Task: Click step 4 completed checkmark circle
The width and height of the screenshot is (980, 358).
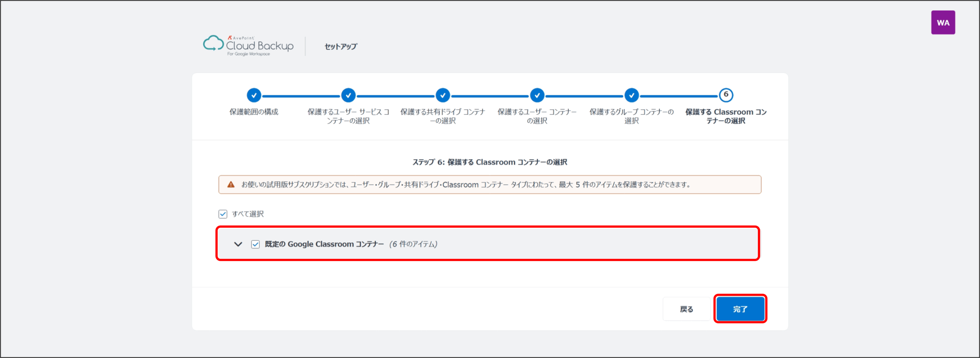Action: (537, 95)
